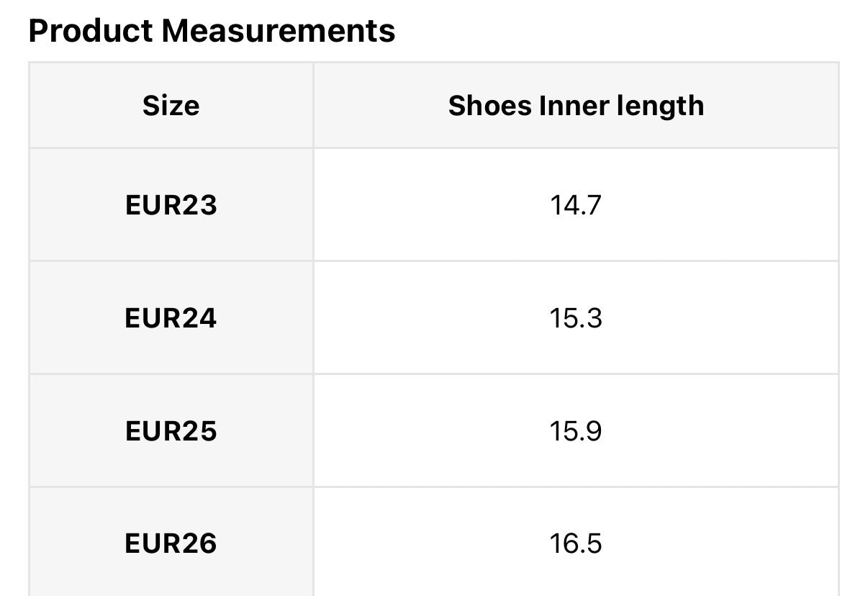Click the word "Product" in the heading
Image resolution: width=868 pixels, height=596 pixels.
(91, 31)
